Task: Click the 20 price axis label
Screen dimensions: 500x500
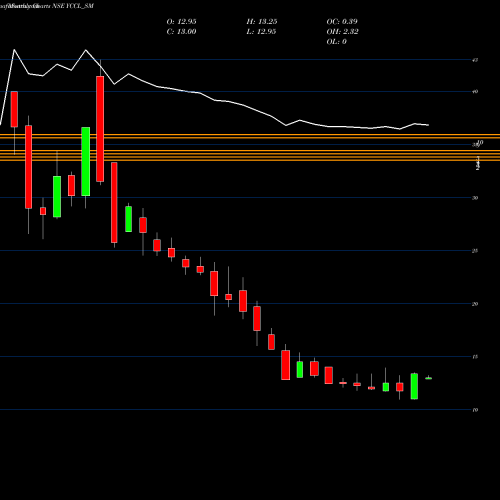Action: pos(475,304)
